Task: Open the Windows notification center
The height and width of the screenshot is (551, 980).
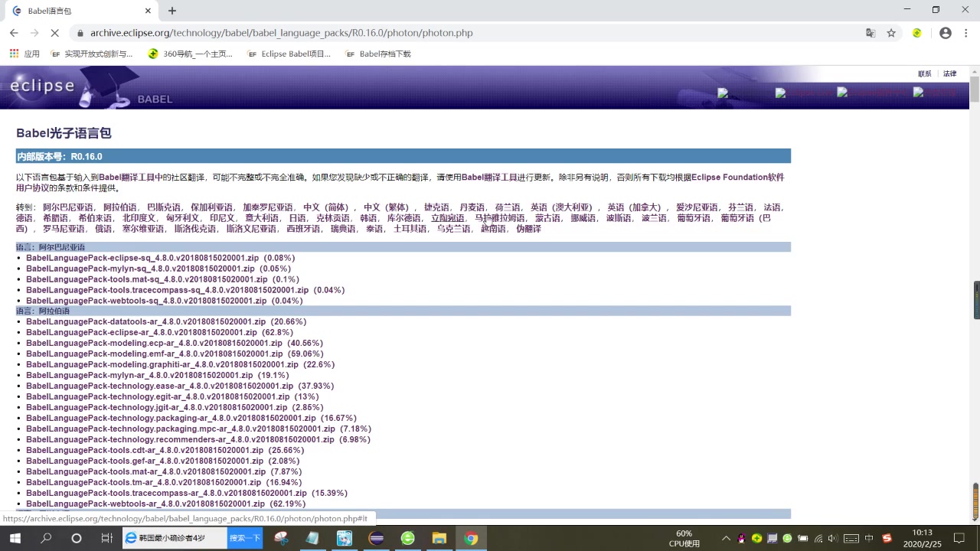Action: coord(959,539)
